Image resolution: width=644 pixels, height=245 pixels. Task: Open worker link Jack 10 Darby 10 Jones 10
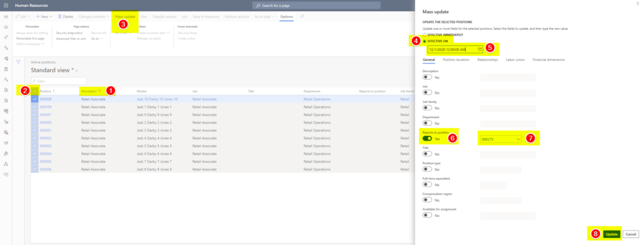pos(157,99)
